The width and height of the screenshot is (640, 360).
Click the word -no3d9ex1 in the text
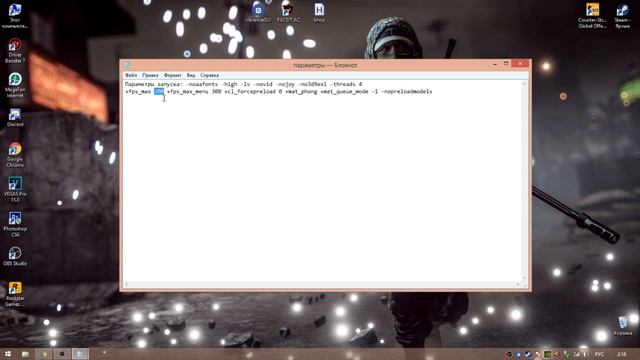point(313,84)
